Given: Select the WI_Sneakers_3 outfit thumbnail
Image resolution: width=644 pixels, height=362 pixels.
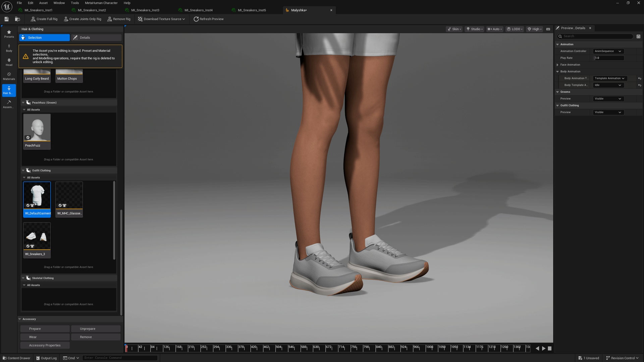Looking at the screenshot, I should 37,240.
